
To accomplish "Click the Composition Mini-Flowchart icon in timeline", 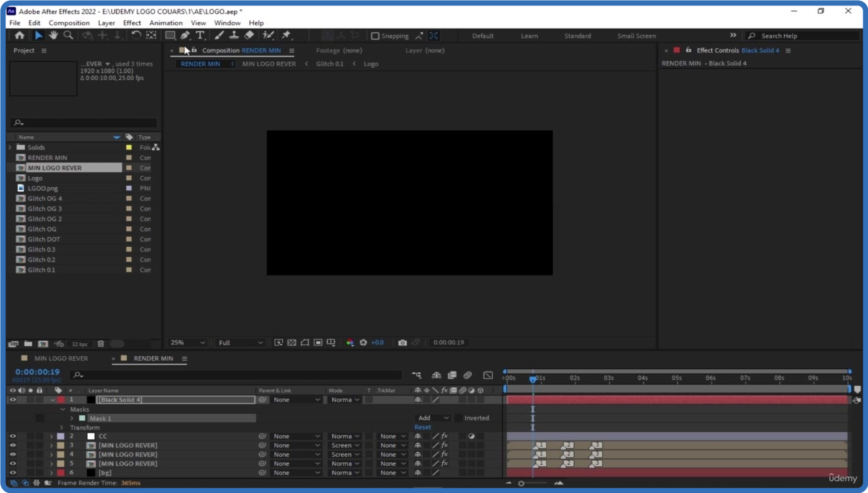I will tap(417, 376).
